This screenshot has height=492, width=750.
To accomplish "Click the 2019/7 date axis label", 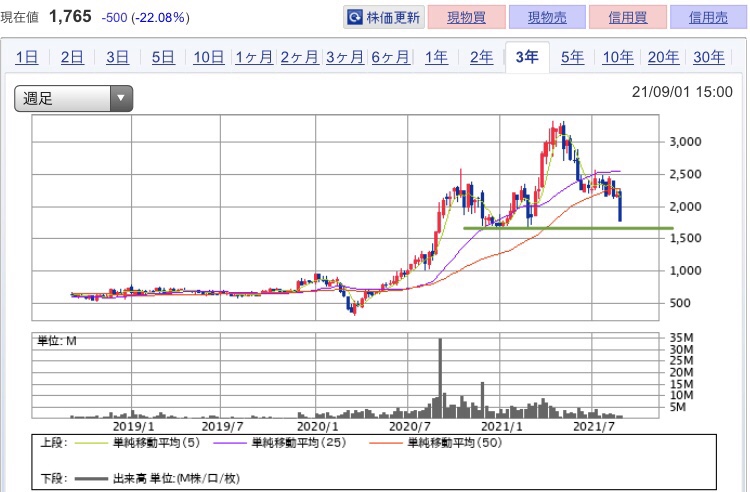I will (x=222, y=426).
